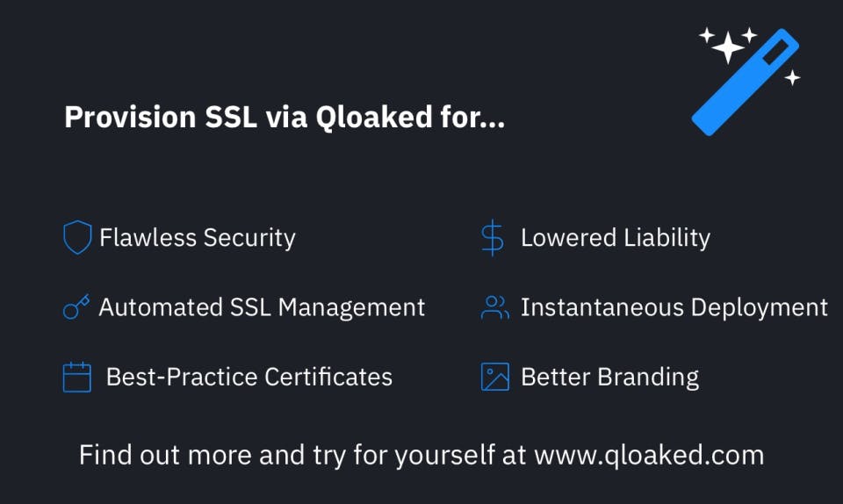Click the calendar icon beside Best-Practice Certificates
This screenshot has height=504, width=843.
click(77, 378)
